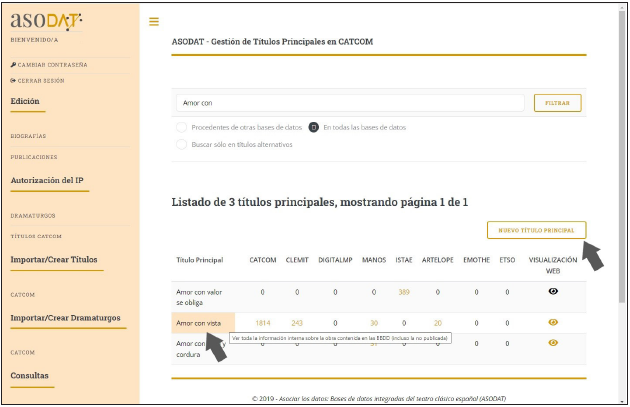Click the title search input field
Image resolution: width=630 pixels, height=407 pixels.
tap(349, 103)
